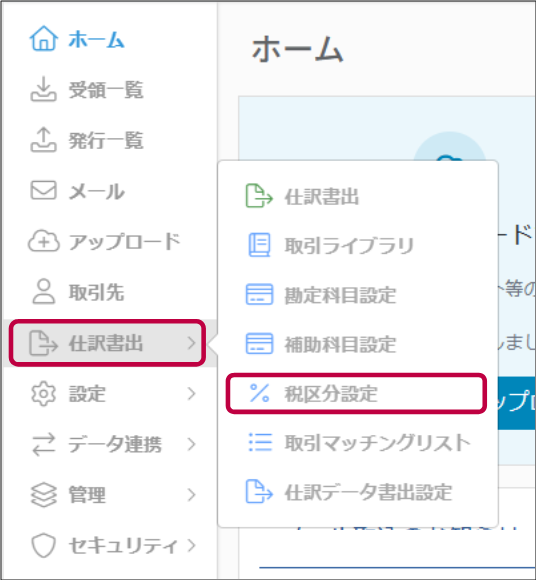Expand the データ連携 submenu chevron
Screen dimensions: 536x580
191,444
